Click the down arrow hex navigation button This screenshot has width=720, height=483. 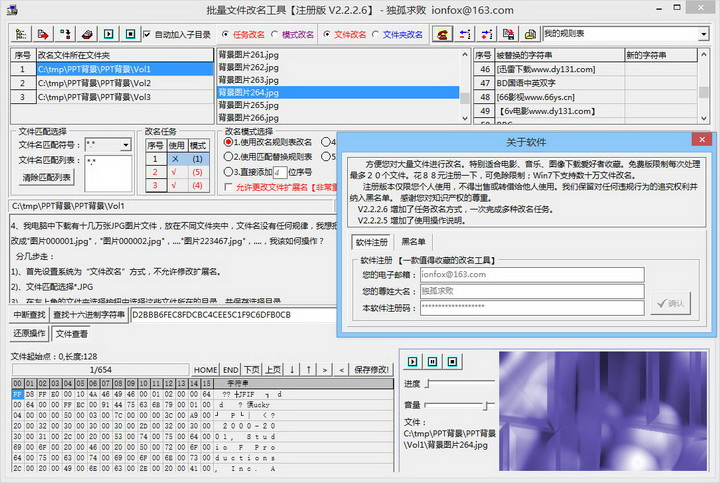coord(292,370)
